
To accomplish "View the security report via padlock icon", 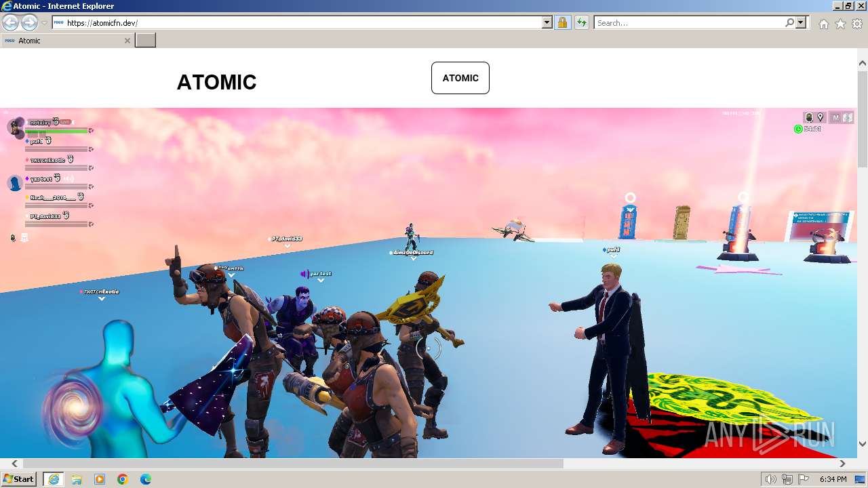I will click(562, 23).
